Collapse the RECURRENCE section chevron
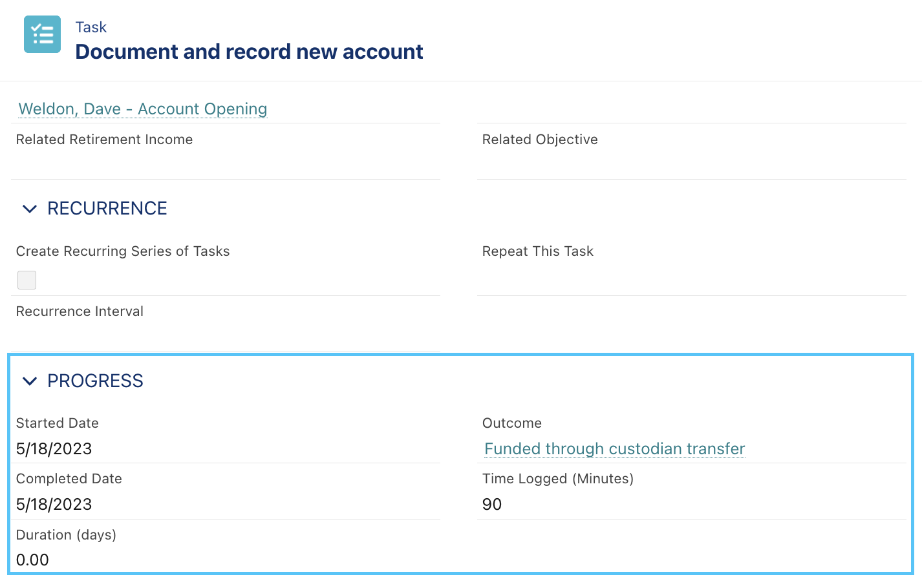Image resolution: width=922 pixels, height=588 pixels. (30, 209)
